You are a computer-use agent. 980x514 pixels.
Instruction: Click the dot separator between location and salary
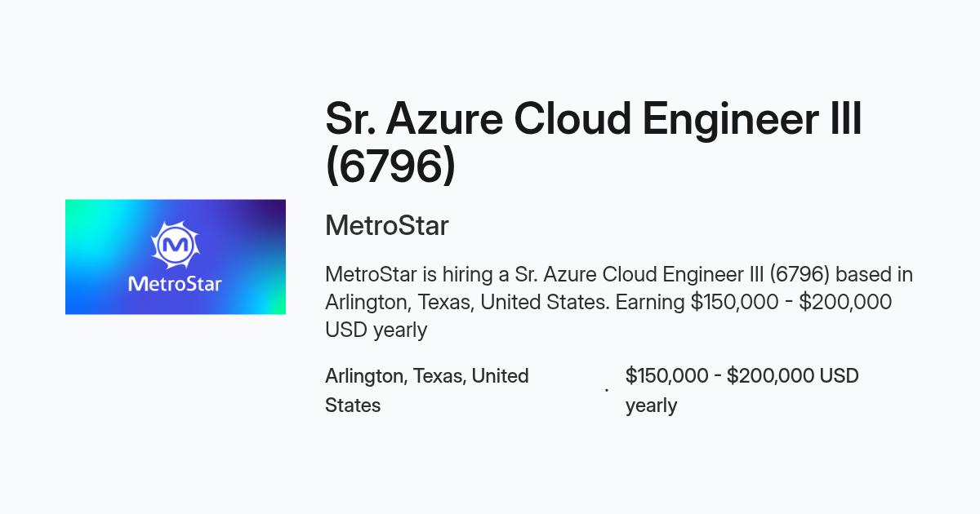tap(606, 391)
